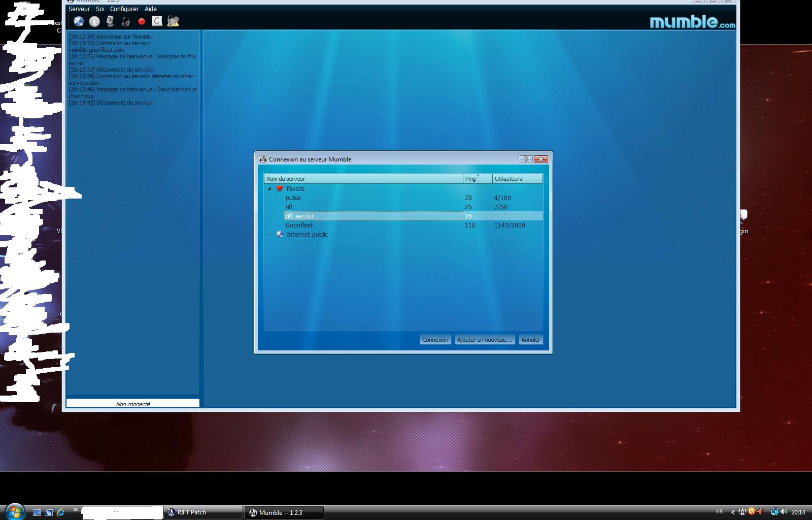Open the Aide menu
Viewport: 812px width, 520px height.
(151, 9)
